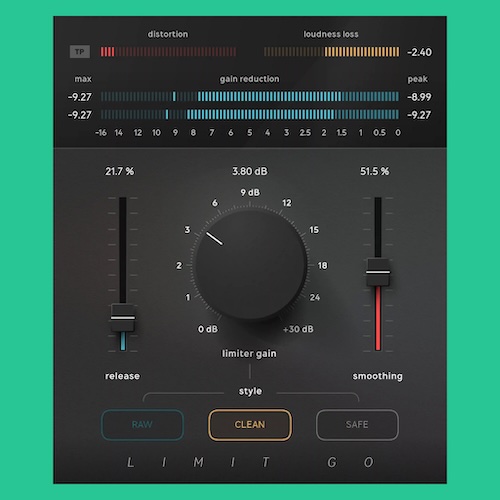Click the 'max' column label
The height and width of the screenshot is (500, 500).
point(83,79)
